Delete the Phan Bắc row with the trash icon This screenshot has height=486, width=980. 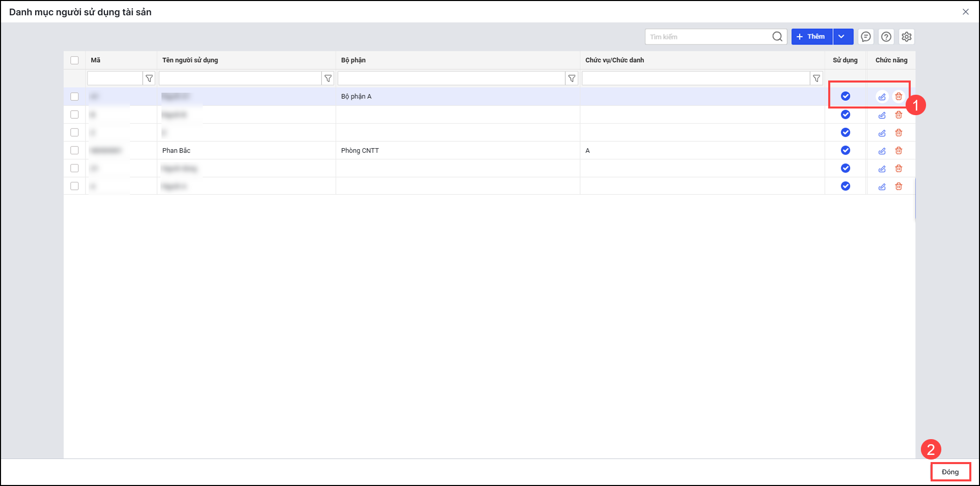point(899,151)
